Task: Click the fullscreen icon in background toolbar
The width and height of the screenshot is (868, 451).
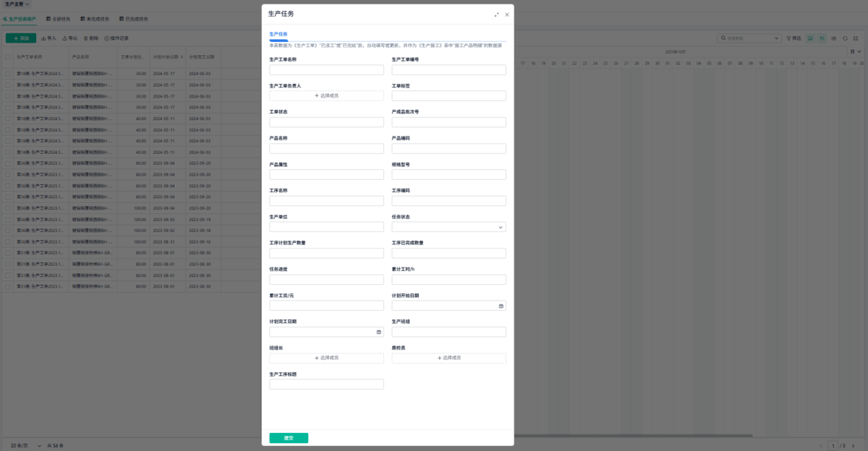Action: click(x=857, y=38)
